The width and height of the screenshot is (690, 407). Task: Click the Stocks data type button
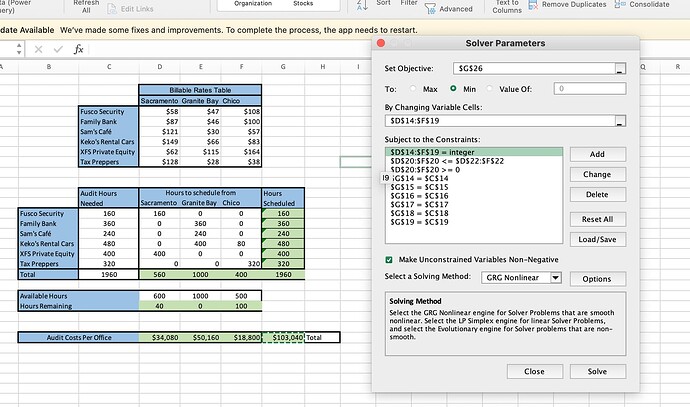point(303,4)
